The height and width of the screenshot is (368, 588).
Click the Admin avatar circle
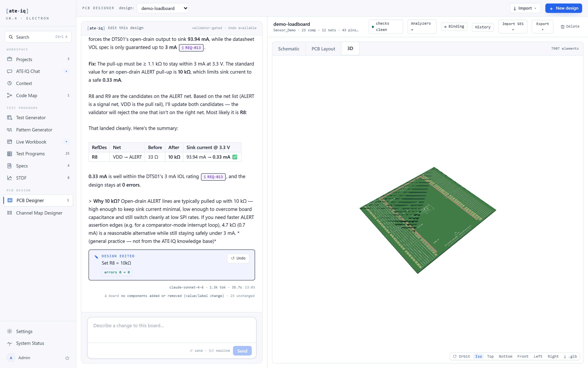coord(11,358)
